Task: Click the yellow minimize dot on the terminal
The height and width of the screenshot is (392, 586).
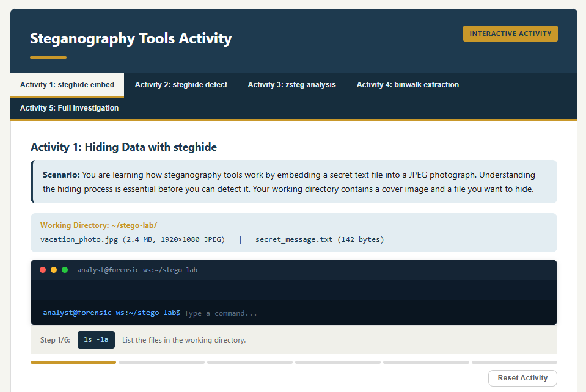Action: [53, 269]
